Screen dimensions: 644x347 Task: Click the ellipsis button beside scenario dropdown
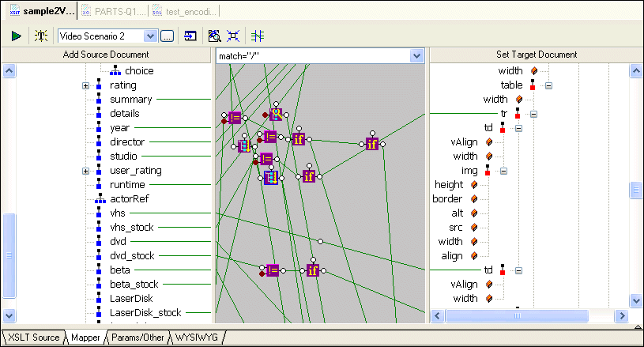coord(167,36)
